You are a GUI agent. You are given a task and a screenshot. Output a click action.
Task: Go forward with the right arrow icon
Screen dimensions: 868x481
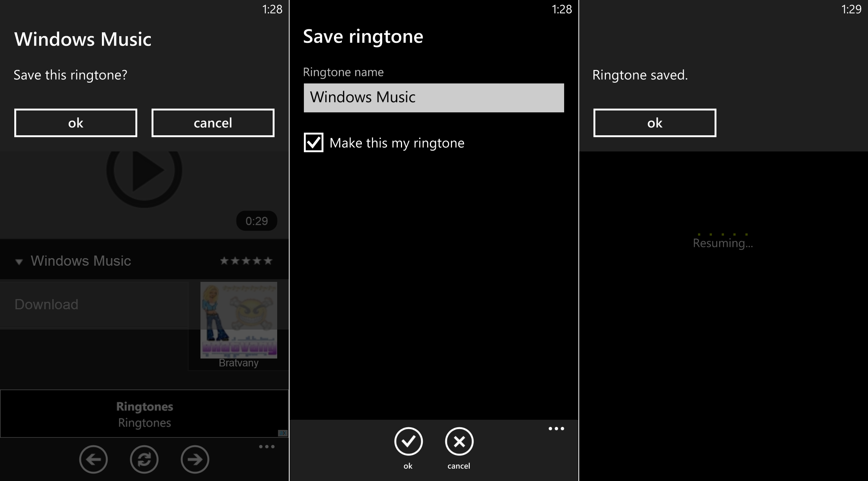pyautogui.click(x=195, y=459)
